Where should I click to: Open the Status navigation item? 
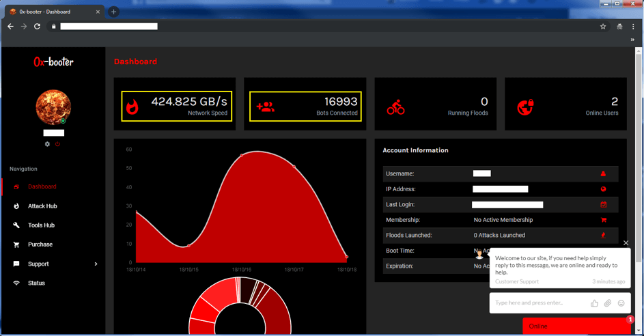36,283
